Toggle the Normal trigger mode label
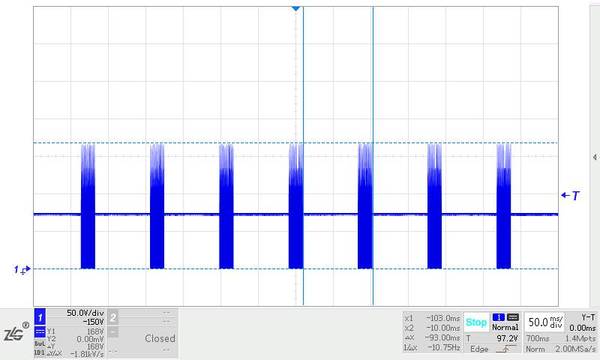The width and height of the screenshot is (600, 360). (x=505, y=327)
